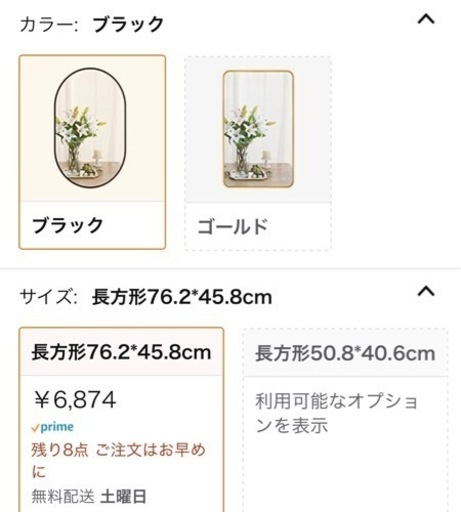Click the カラー: ブラック heading
Viewport: 461px width, 512px height.
coord(92,24)
